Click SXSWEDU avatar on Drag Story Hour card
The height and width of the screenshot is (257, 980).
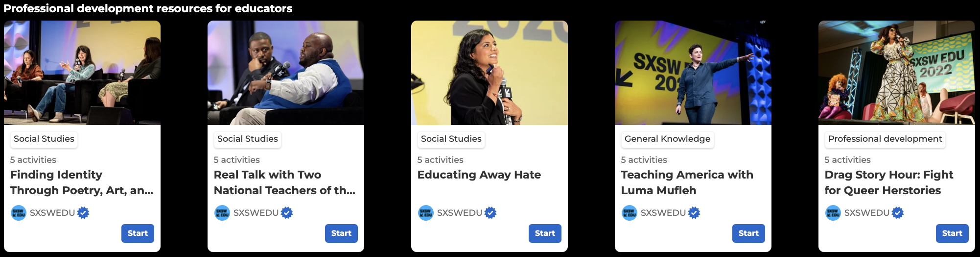pos(833,213)
